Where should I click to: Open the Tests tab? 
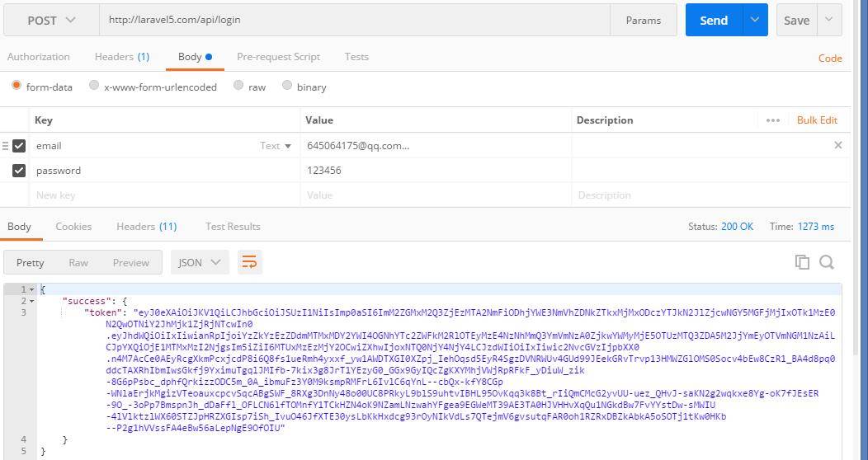click(356, 56)
